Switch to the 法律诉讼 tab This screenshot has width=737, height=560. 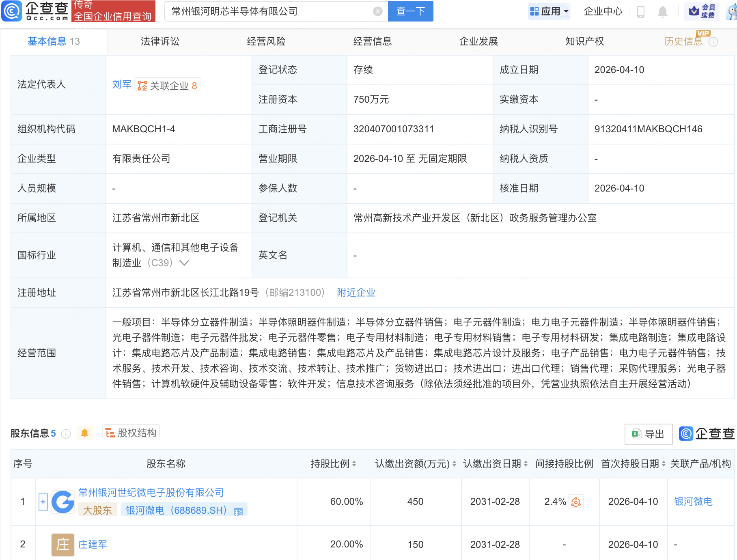click(160, 41)
